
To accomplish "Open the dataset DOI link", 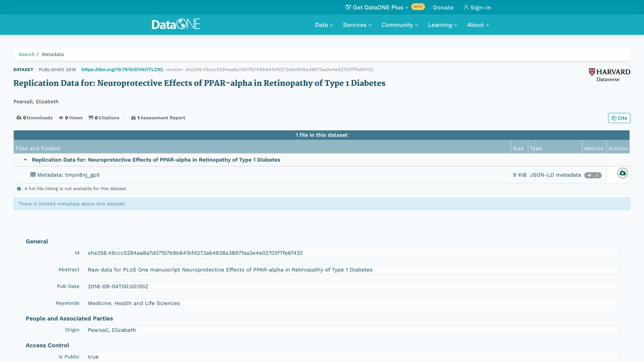I will [122, 69].
